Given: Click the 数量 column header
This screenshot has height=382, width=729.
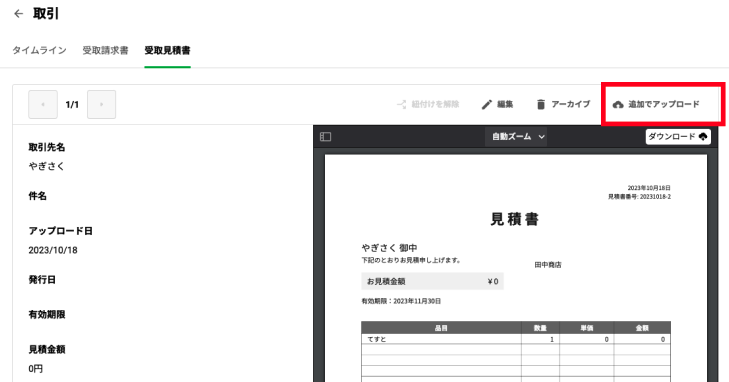Looking at the screenshot, I should (540, 328).
